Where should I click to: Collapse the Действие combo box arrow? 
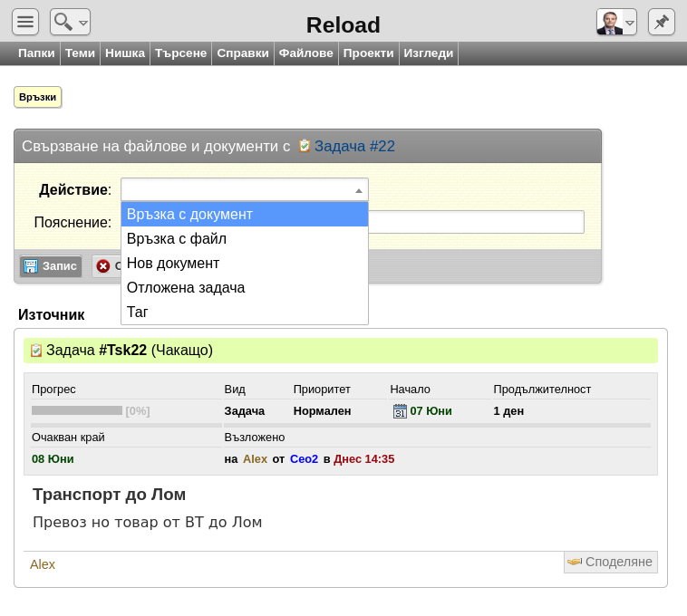(358, 190)
